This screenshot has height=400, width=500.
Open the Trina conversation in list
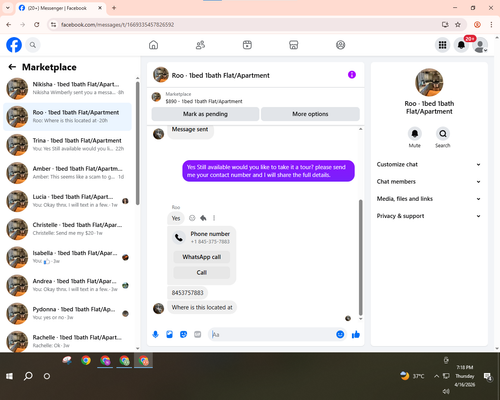68,145
